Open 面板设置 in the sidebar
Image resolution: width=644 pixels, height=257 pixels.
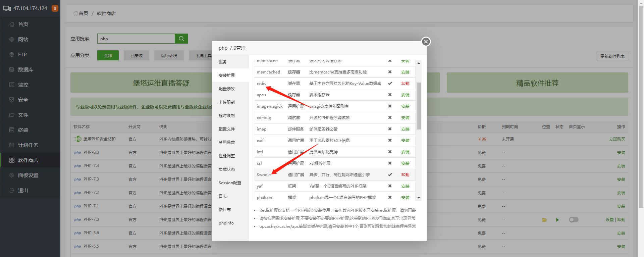28,175
